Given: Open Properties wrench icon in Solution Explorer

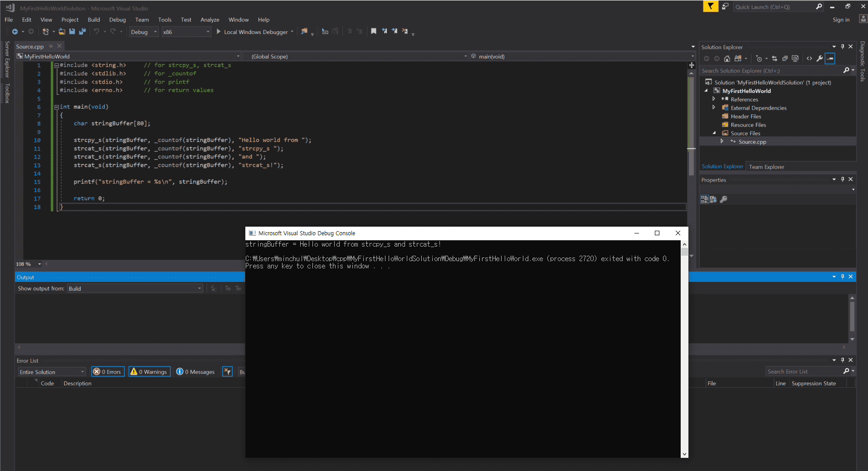Looking at the screenshot, I should coord(819,58).
